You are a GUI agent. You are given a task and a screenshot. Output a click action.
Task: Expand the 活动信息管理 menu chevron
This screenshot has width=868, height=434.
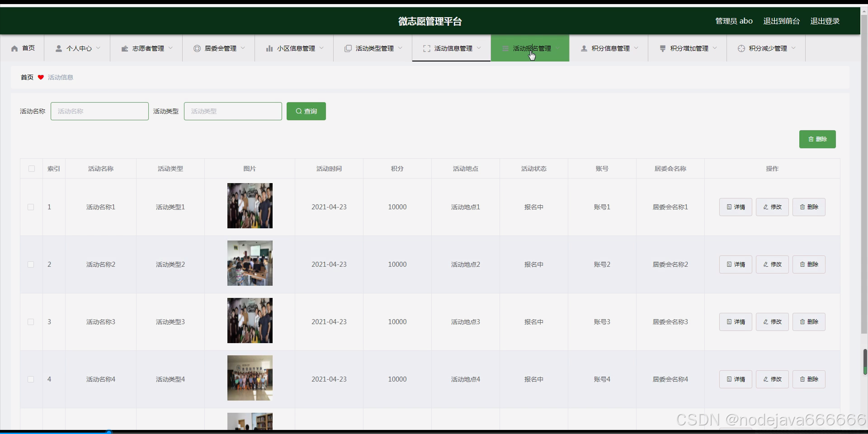tap(479, 48)
